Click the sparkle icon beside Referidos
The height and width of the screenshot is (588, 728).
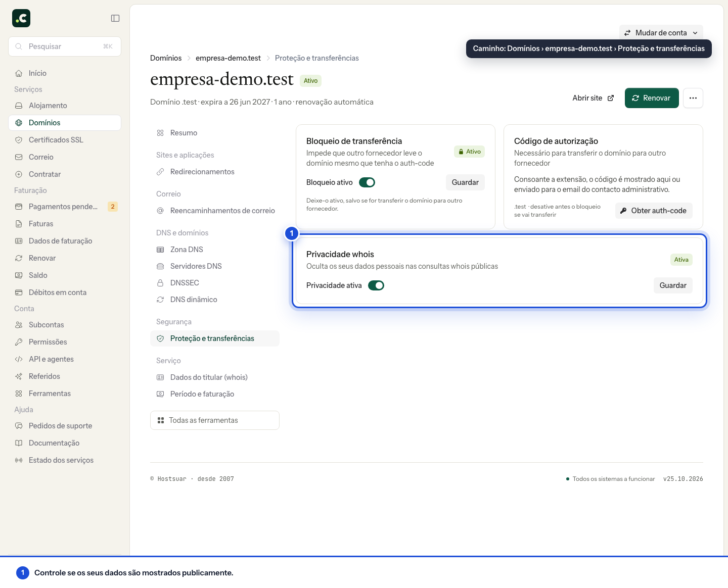point(19,376)
